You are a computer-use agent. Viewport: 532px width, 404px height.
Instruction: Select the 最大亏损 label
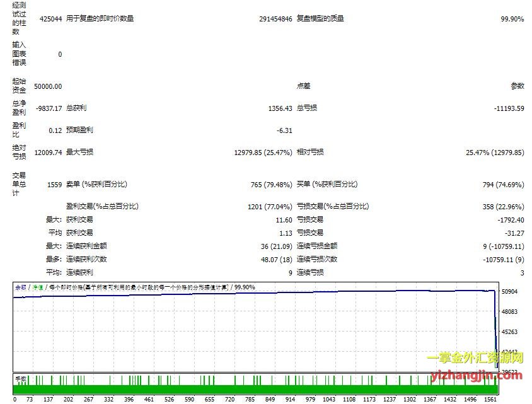[79, 153]
